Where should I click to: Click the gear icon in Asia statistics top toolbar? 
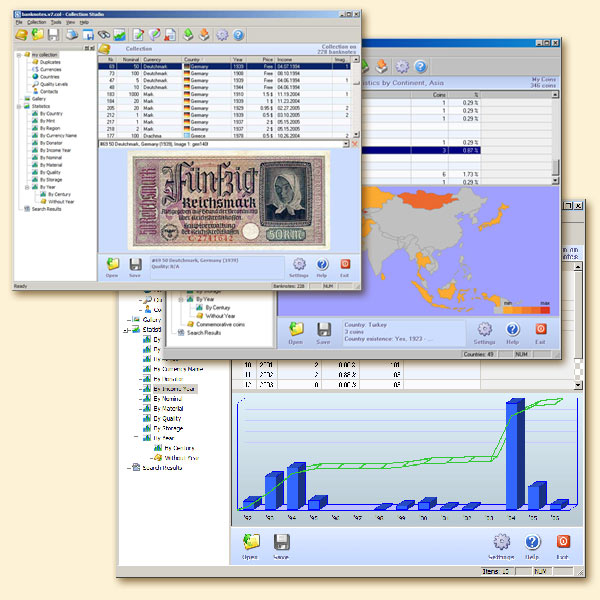(x=402, y=66)
